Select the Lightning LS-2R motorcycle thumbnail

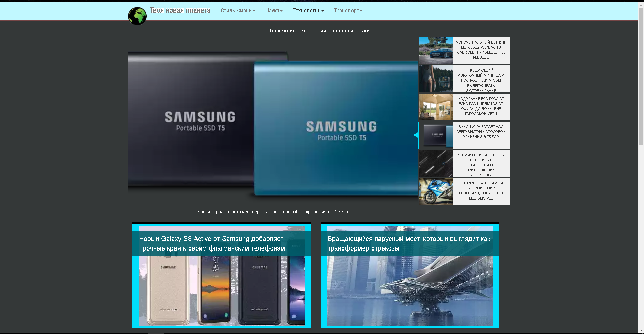pos(436,191)
